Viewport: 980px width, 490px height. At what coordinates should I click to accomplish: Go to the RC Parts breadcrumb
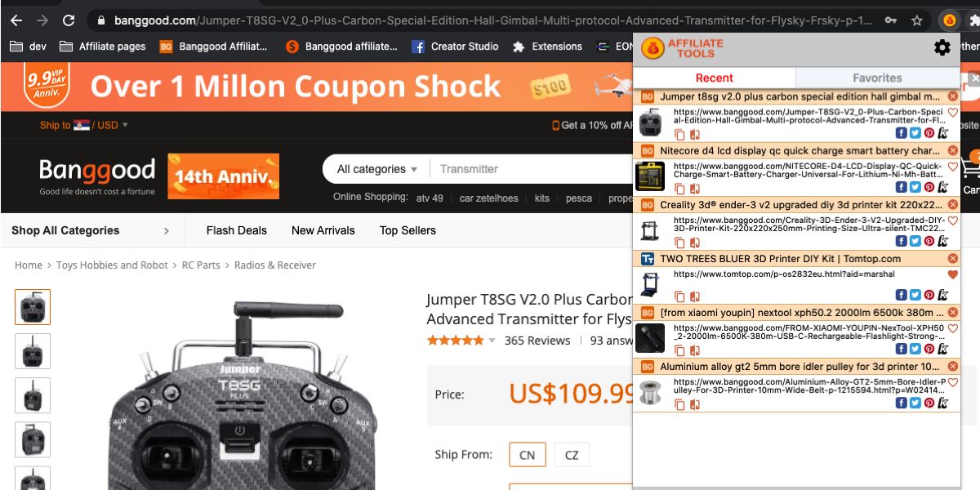[x=201, y=265]
